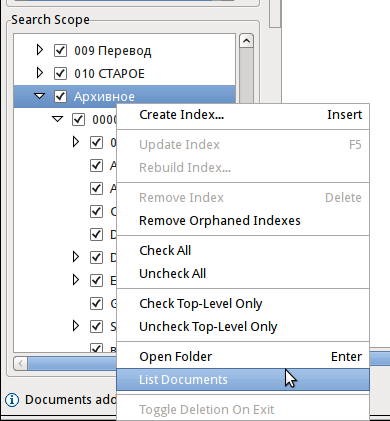
Task: Click the horizontal scrollbar thumb below the tree
Action: pos(72,363)
